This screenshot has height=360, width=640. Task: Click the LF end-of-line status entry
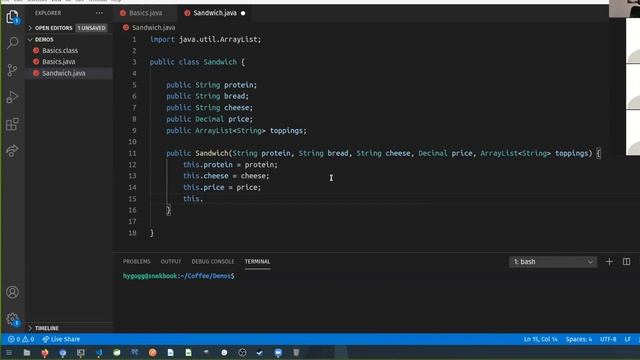pyautogui.click(x=627, y=339)
